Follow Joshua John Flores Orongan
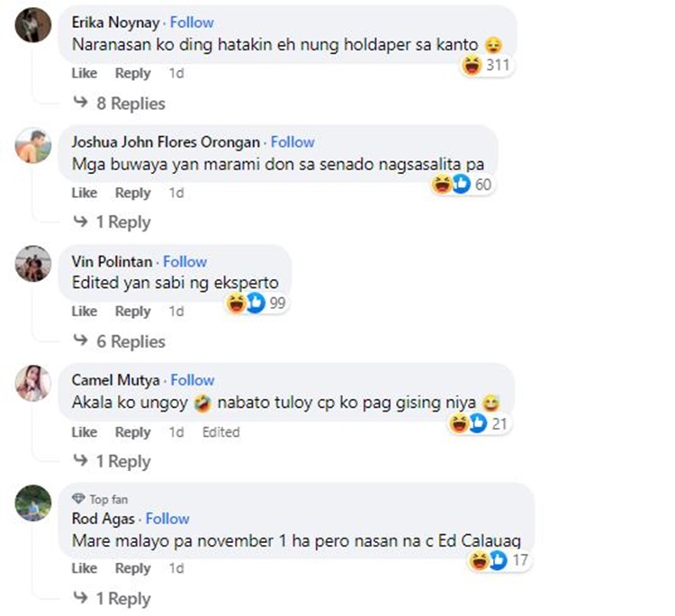Viewport: 675px width, 616px height. [x=292, y=142]
